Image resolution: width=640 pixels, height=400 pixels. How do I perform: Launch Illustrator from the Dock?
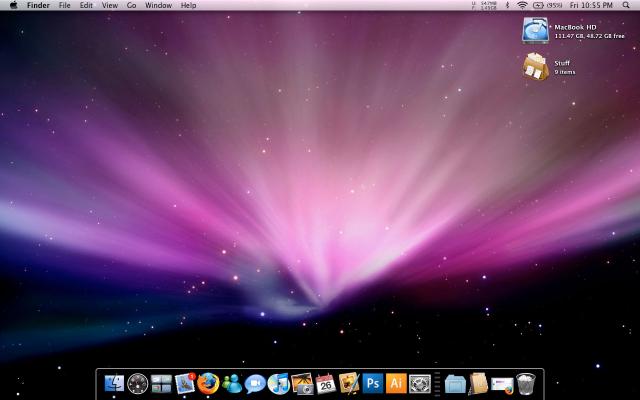(396, 384)
